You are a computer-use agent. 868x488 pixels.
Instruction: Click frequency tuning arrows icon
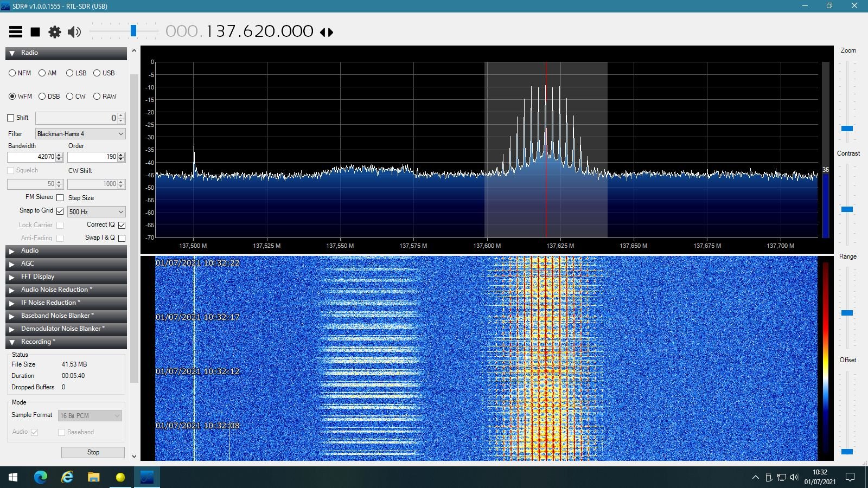click(x=327, y=33)
